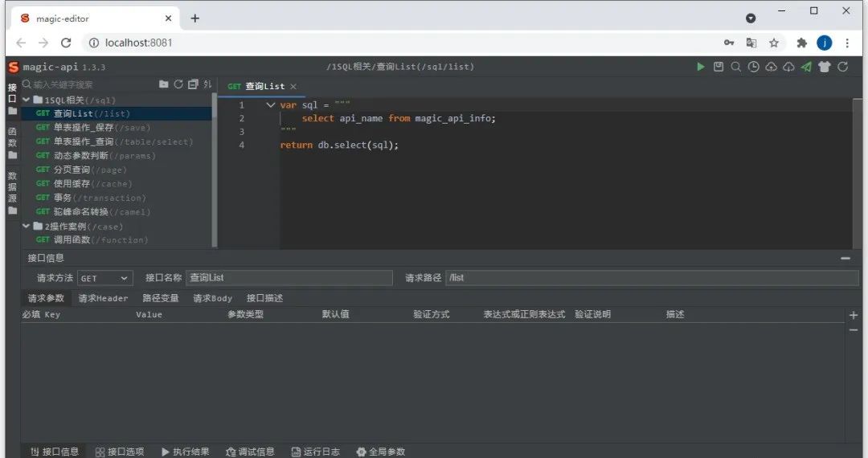Click the reload icon in magic-api toolbar
This screenshot has height=458, width=868.
point(843,67)
